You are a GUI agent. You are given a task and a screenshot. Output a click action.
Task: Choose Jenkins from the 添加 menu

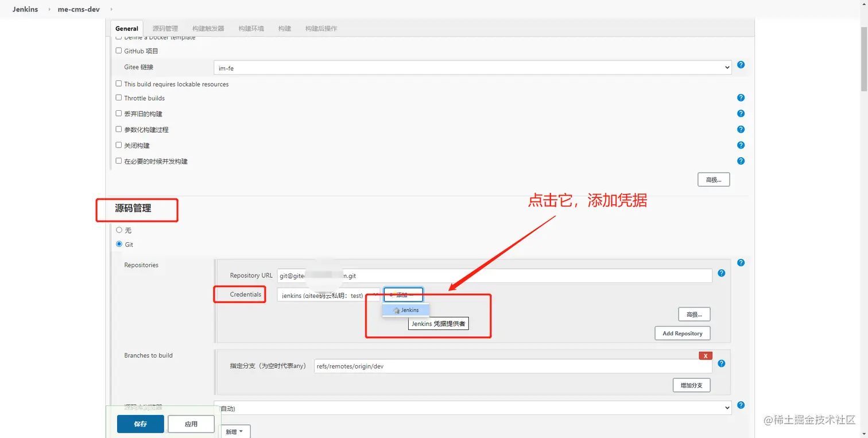pyautogui.click(x=405, y=310)
